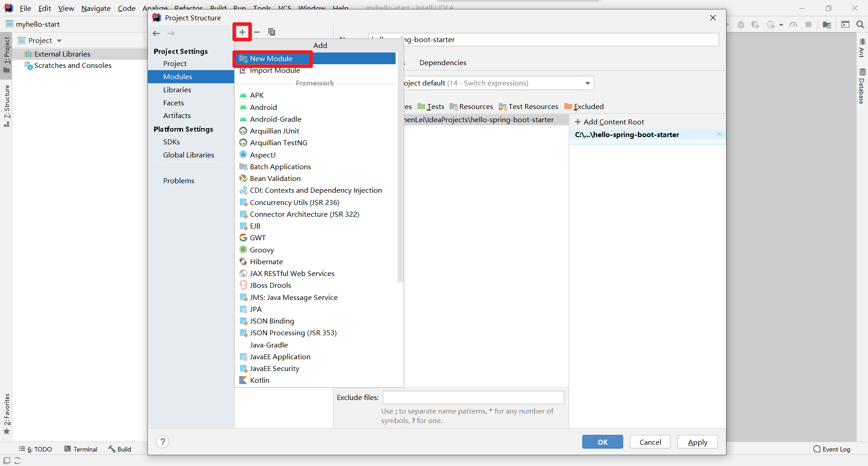The width and height of the screenshot is (868, 466).
Task: Open Project Structure folder icon in main toolbar
Action: click(x=827, y=24)
